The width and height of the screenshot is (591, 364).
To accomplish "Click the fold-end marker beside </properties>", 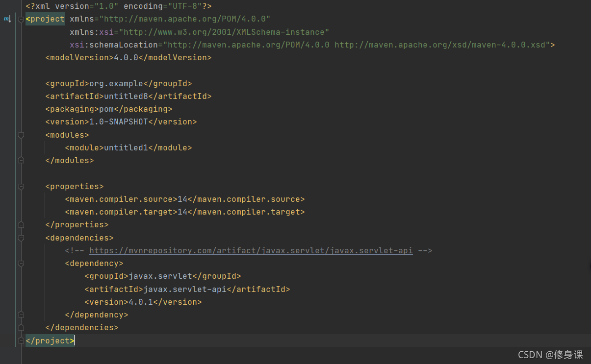I will (x=21, y=224).
